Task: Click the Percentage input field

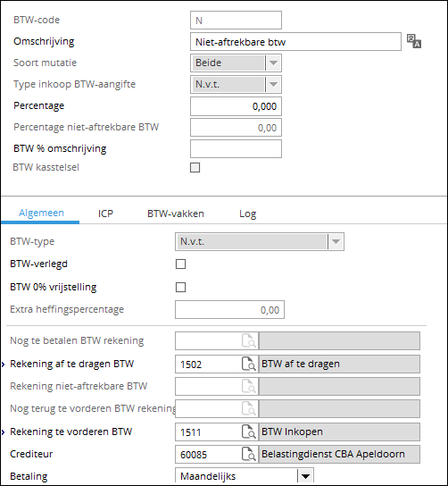Action: click(236, 106)
